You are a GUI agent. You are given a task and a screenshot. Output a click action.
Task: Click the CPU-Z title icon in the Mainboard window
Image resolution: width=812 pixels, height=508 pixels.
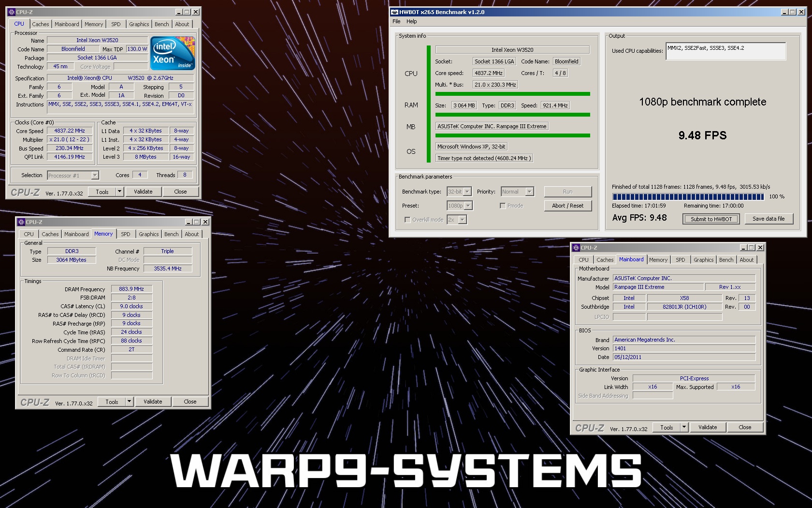click(x=576, y=248)
